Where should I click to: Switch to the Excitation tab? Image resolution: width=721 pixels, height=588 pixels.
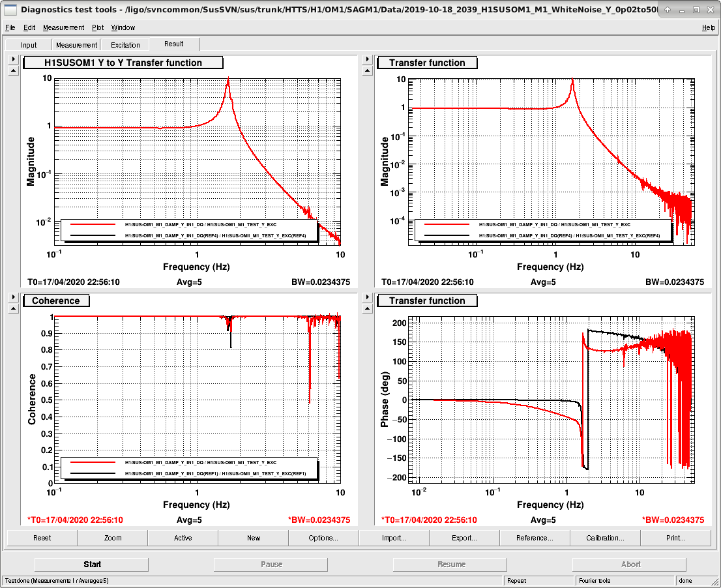(125, 44)
